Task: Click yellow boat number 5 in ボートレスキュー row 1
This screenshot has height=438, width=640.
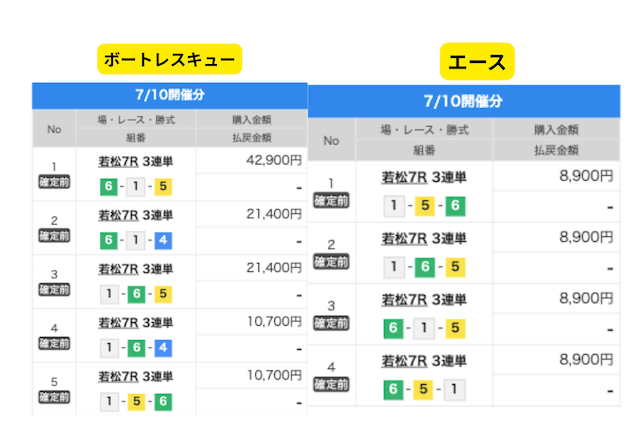Action: point(163,187)
